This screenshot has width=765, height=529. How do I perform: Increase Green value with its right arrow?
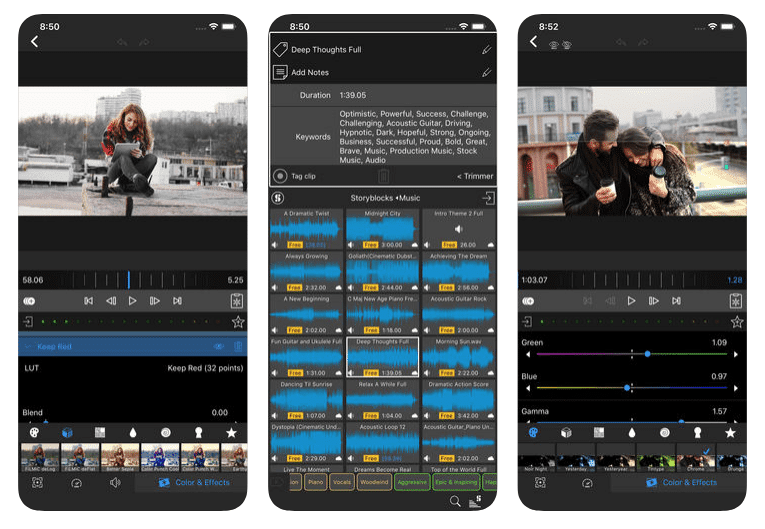(736, 354)
